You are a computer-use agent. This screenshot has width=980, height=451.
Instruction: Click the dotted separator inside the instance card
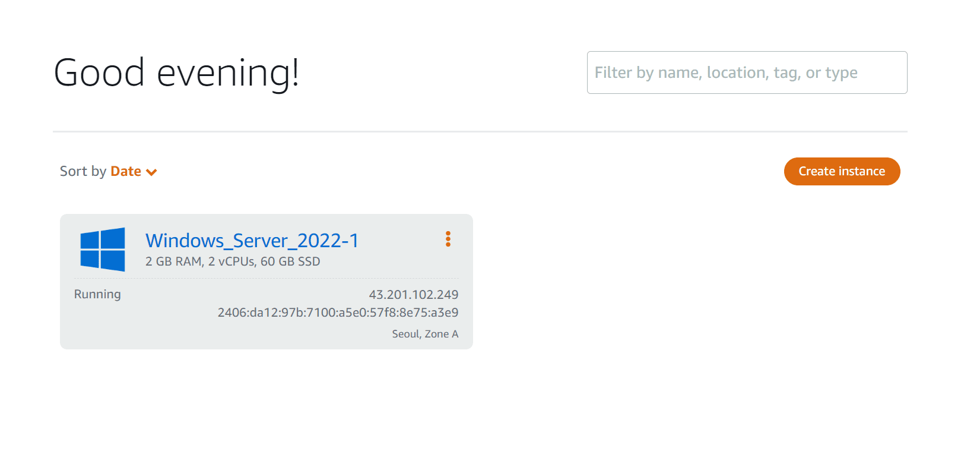click(x=267, y=278)
